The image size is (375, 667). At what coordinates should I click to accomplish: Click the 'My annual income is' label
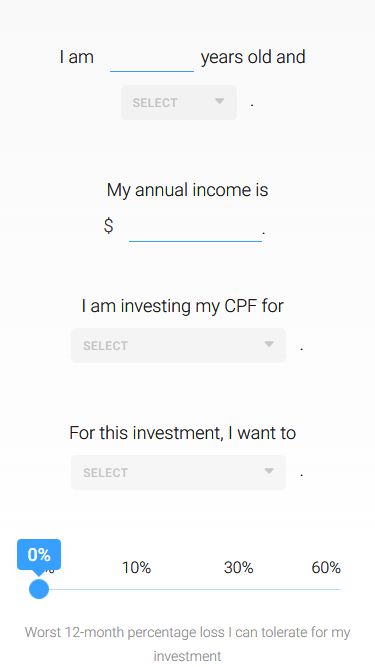point(188,190)
